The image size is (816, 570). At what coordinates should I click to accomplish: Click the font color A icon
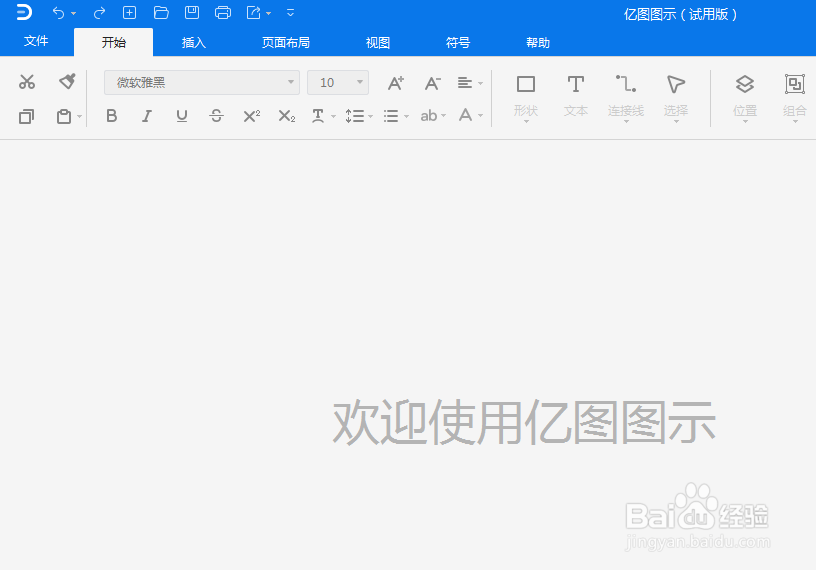point(465,116)
